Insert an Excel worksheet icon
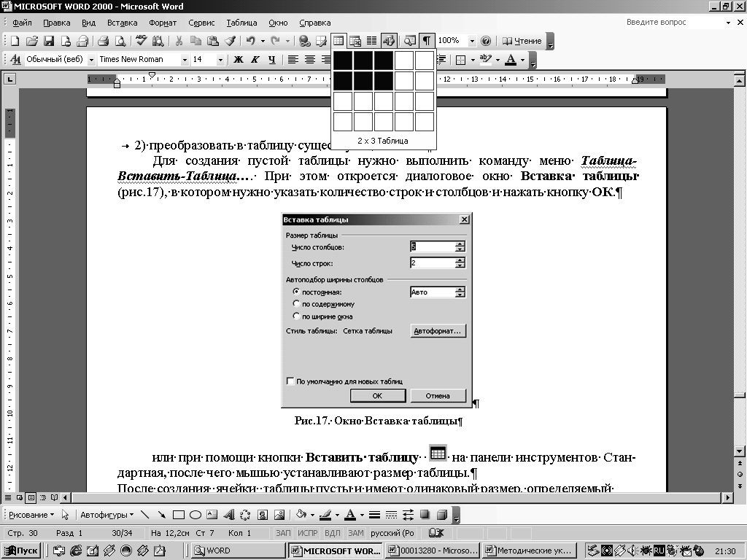The image size is (747, 560). click(355, 41)
